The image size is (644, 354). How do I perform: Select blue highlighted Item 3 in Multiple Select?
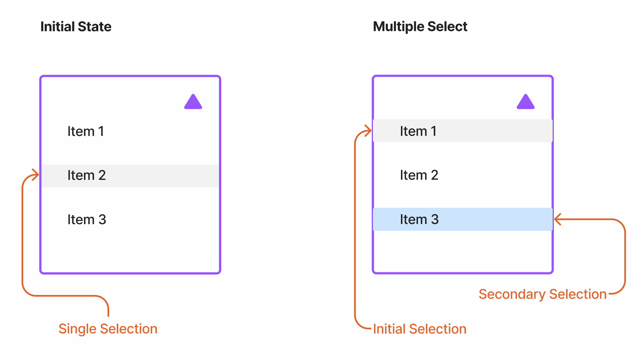(x=419, y=219)
